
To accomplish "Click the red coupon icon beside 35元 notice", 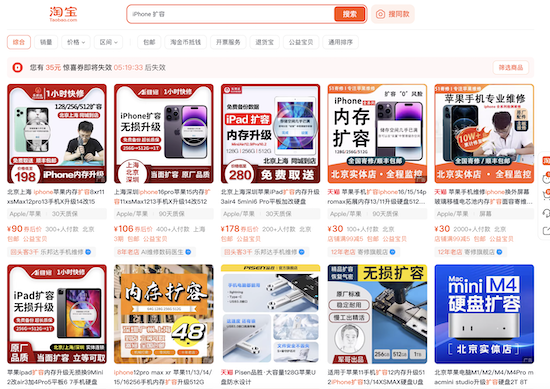I will [x=18, y=67].
